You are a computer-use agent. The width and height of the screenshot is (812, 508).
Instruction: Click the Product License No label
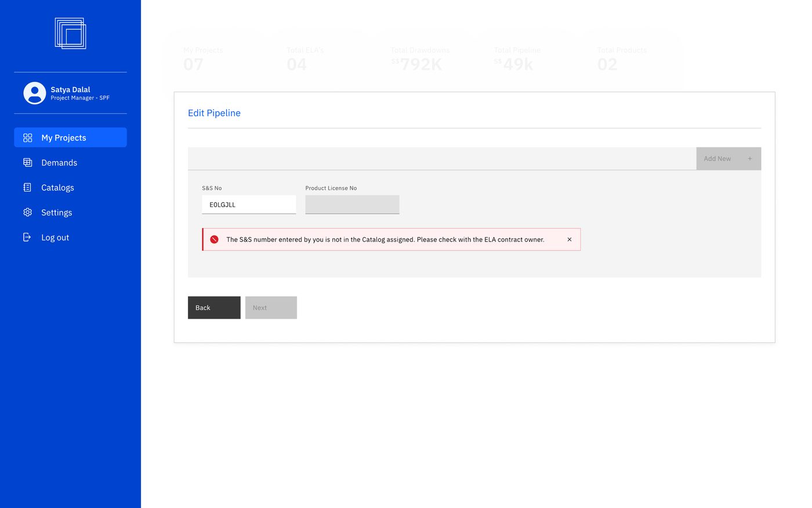pyautogui.click(x=331, y=188)
